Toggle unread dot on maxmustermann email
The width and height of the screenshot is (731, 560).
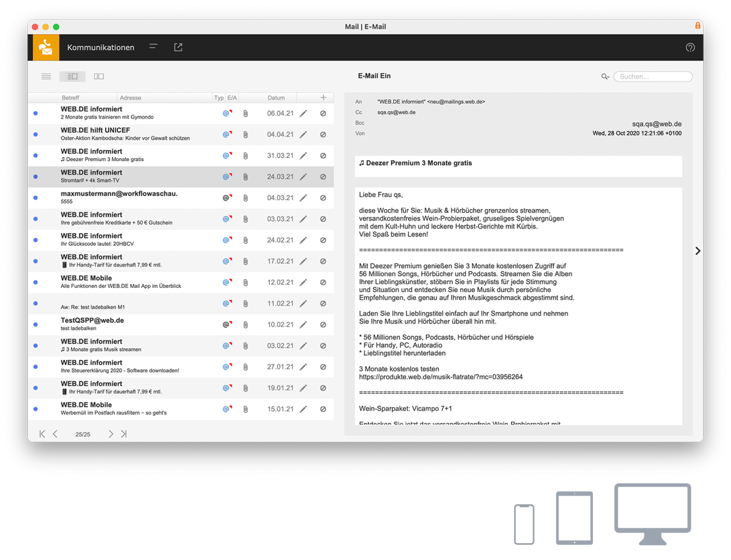pyautogui.click(x=35, y=198)
